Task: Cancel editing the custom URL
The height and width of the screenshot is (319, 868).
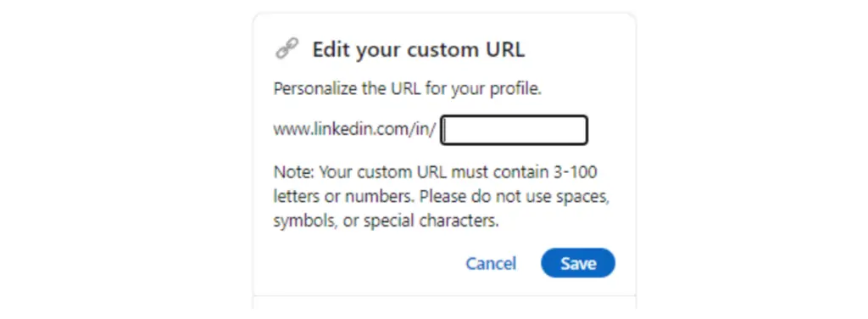Action: (x=491, y=263)
